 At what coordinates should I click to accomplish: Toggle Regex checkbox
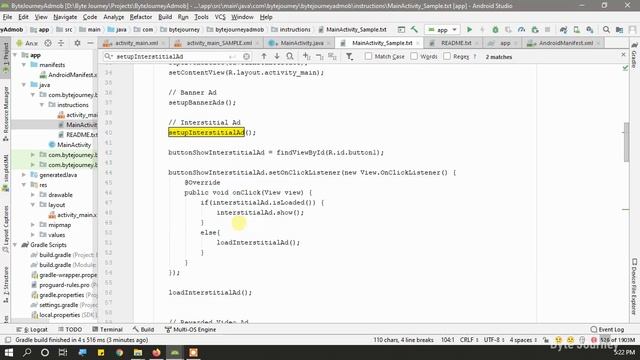pos(447,56)
